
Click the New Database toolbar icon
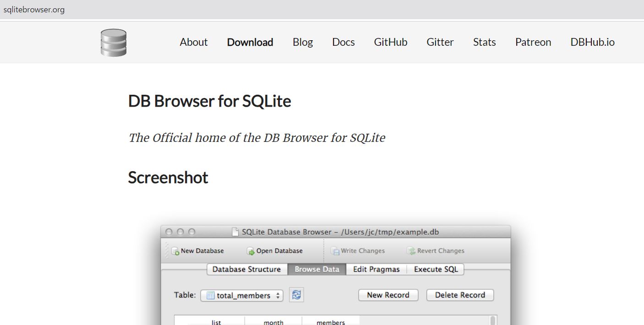click(x=175, y=251)
